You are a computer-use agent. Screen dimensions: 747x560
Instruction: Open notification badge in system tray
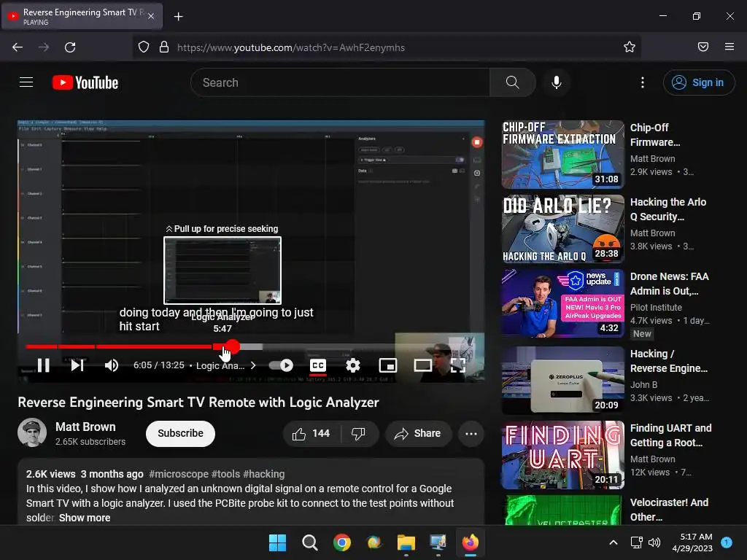pos(727,542)
